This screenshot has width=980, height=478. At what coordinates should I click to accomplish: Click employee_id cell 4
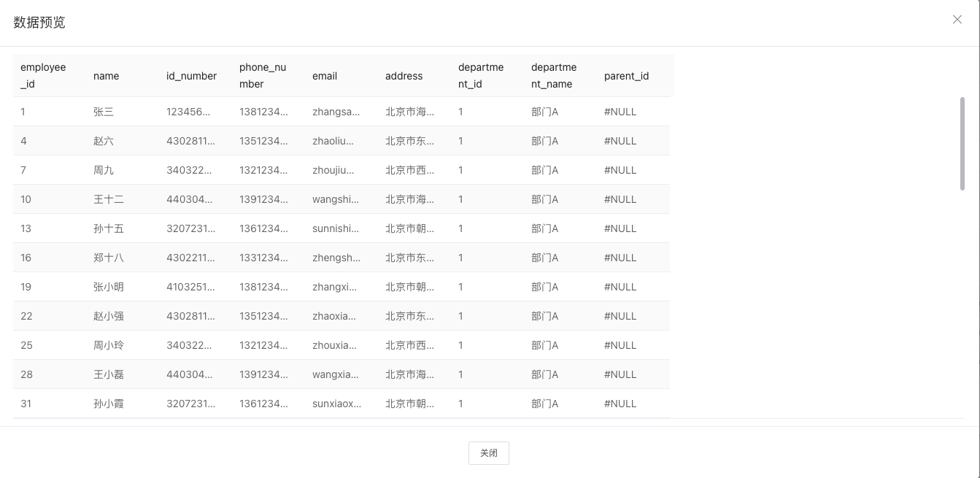point(23,141)
